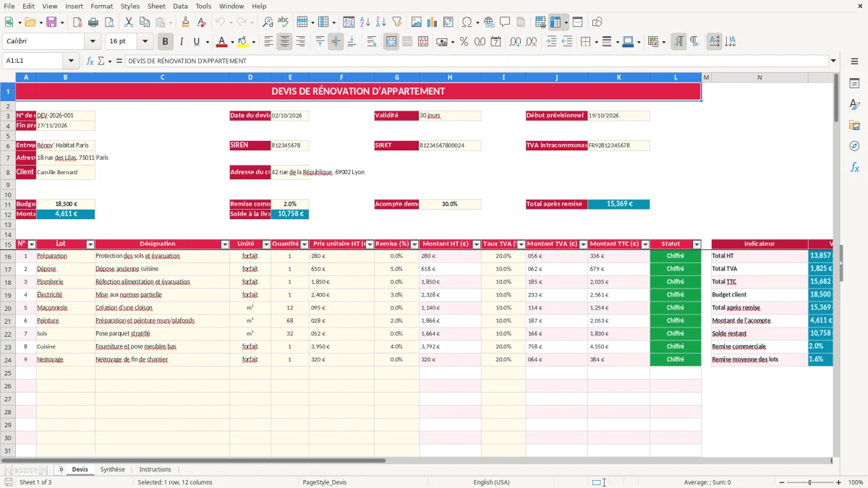Viewport: 868px width, 488px height.
Task: Open the sidebar Functions fx panel
Action: click(854, 167)
